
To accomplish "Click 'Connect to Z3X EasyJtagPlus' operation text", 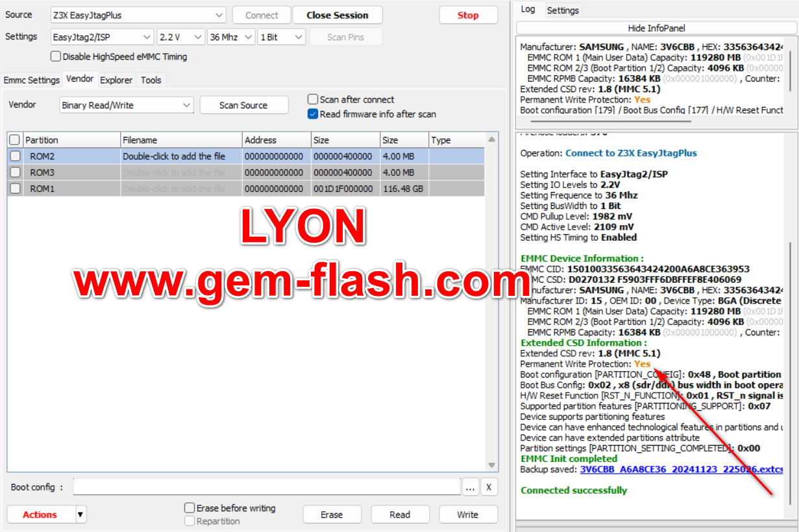I will click(x=631, y=153).
